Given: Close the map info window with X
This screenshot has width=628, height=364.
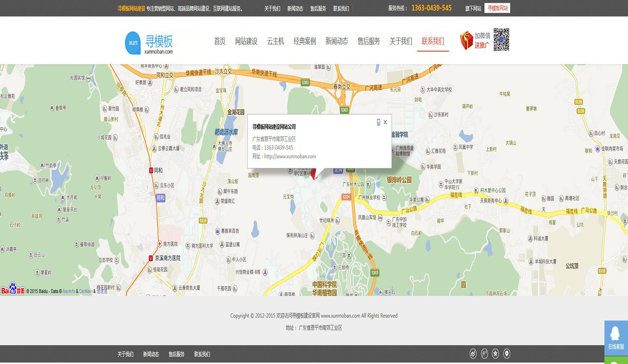Looking at the screenshot, I should (385, 123).
